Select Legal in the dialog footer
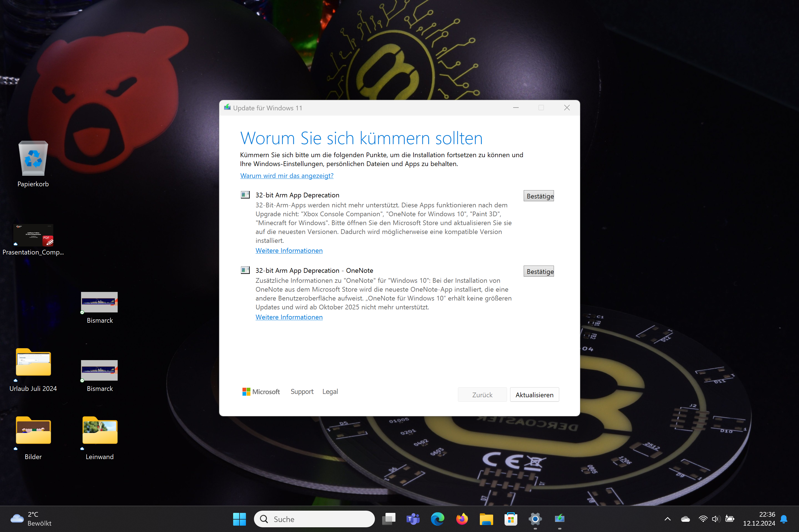The width and height of the screenshot is (799, 532). pyautogui.click(x=330, y=391)
